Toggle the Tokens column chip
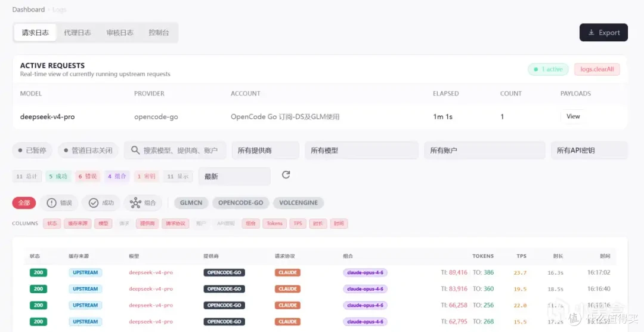 [x=275, y=223]
